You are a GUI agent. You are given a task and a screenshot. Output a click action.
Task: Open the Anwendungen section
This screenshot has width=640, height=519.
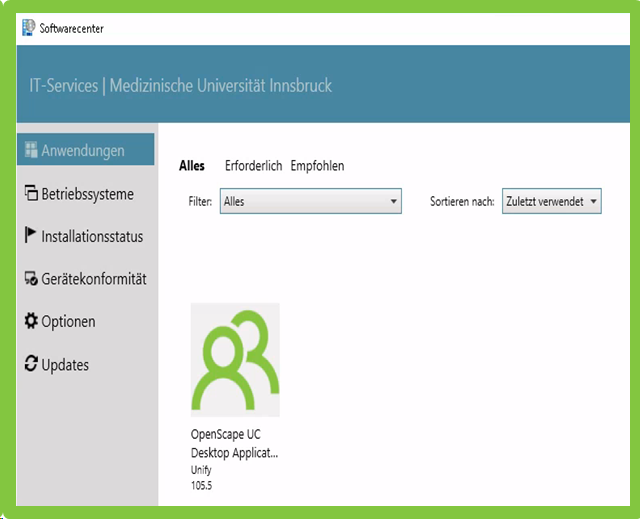tap(86, 149)
